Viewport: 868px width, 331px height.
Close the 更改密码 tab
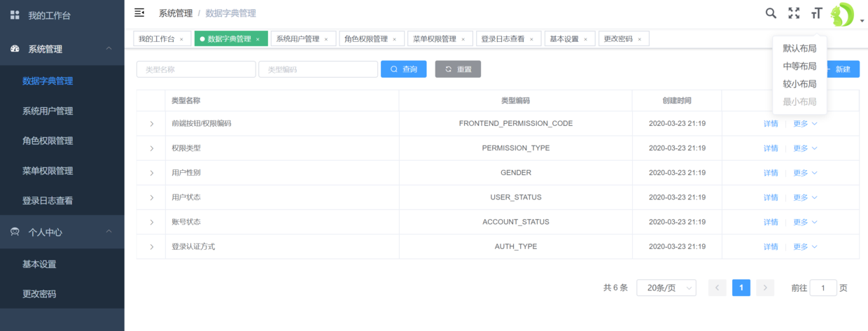pos(639,39)
